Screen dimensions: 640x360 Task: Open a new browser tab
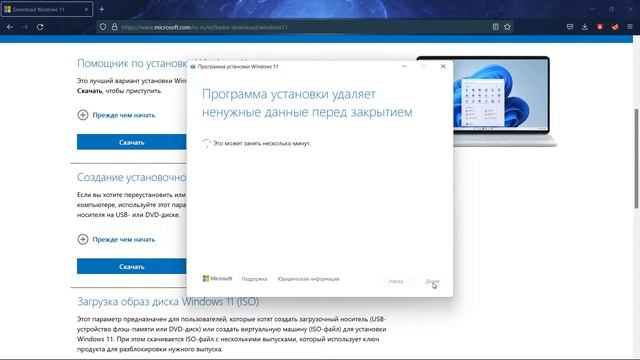coord(102,9)
